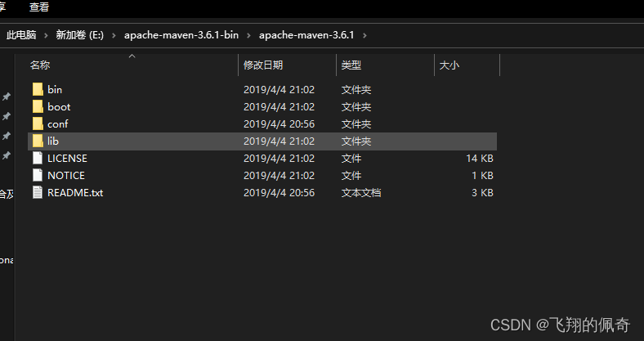Click the 1 KB size of NOTICE
The width and height of the screenshot is (644, 341).
click(x=482, y=176)
